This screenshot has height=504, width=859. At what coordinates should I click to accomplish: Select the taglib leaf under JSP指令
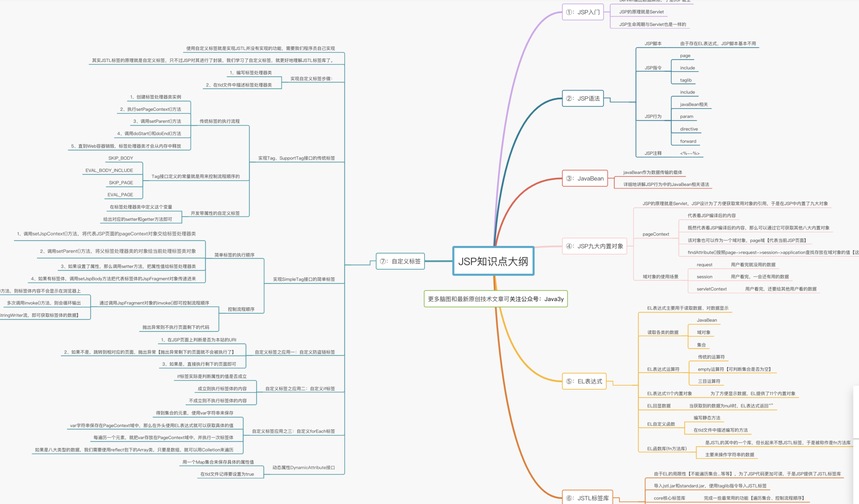coord(686,80)
